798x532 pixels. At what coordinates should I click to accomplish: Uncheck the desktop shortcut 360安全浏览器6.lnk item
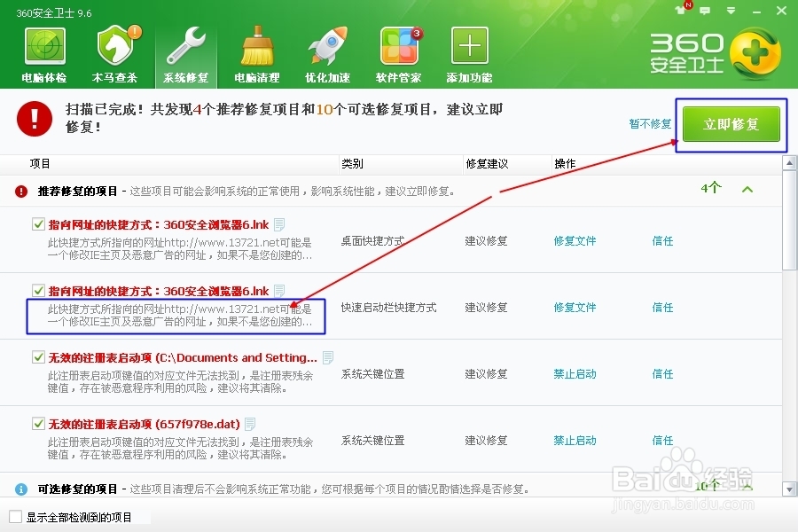(38, 224)
